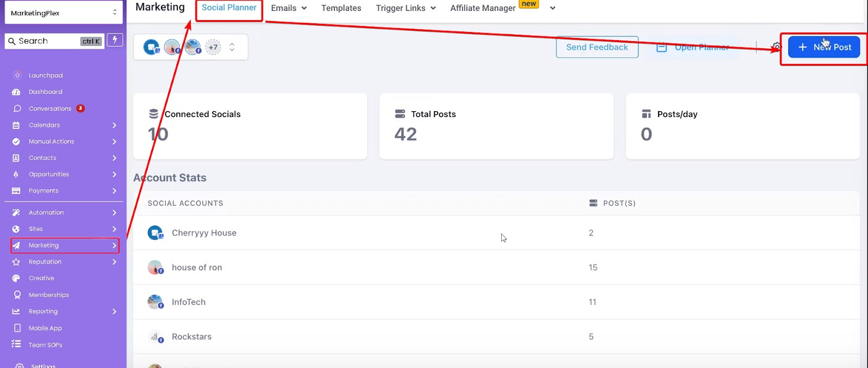Expand the account selector up-down arrows
The image size is (868, 368).
[x=232, y=47]
